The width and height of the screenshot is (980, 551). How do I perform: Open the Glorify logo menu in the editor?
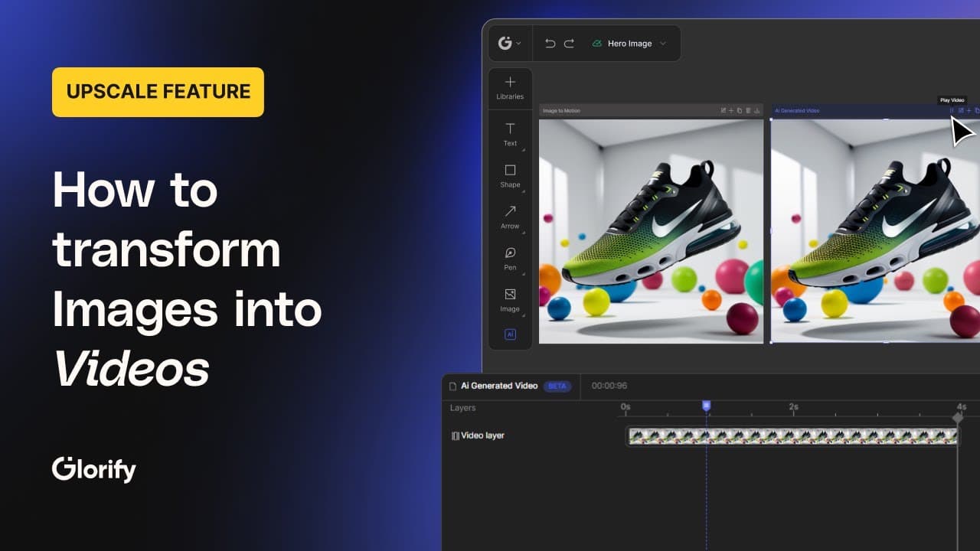pyautogui.click(x=509, y=44)
